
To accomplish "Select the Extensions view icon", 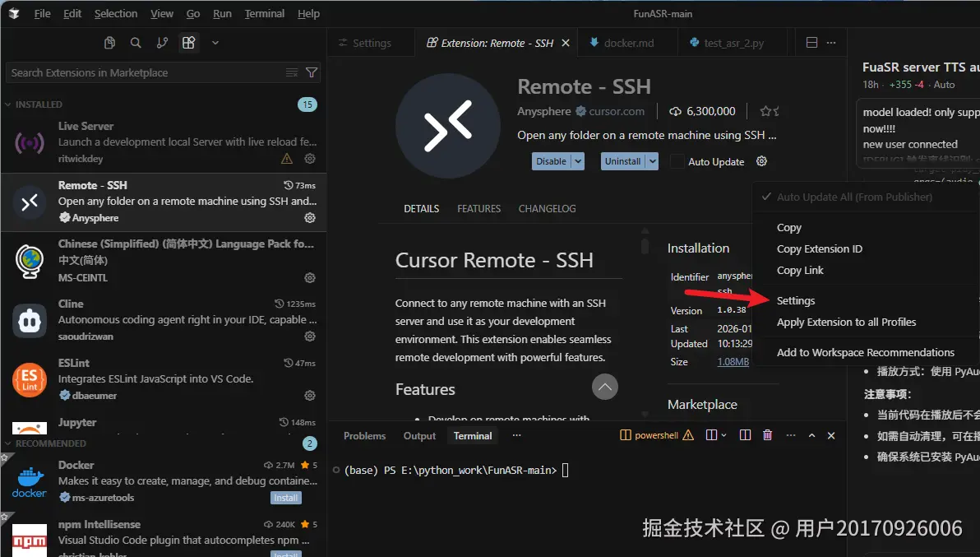I will coord(189,43).
